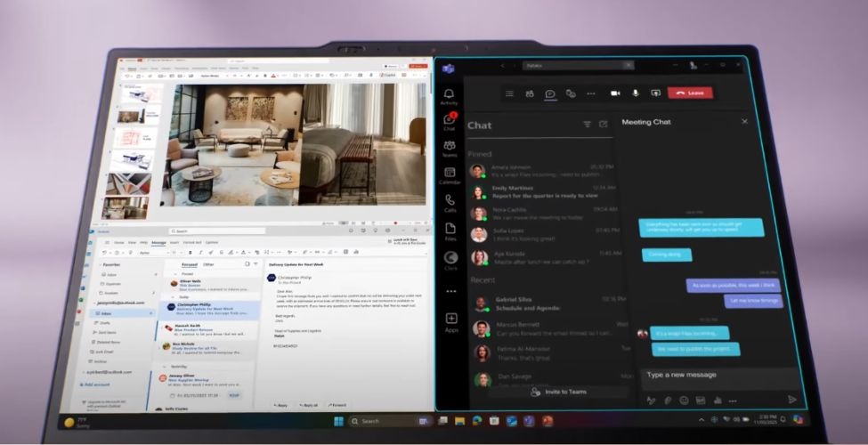
Task: Switch to Other tab in Outlook
Action: coord(208,264)
